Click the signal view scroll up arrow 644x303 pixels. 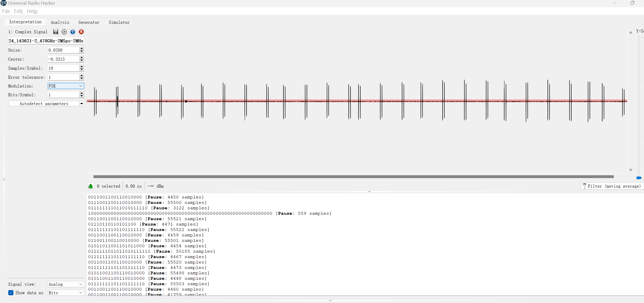(x=631, y=32)
